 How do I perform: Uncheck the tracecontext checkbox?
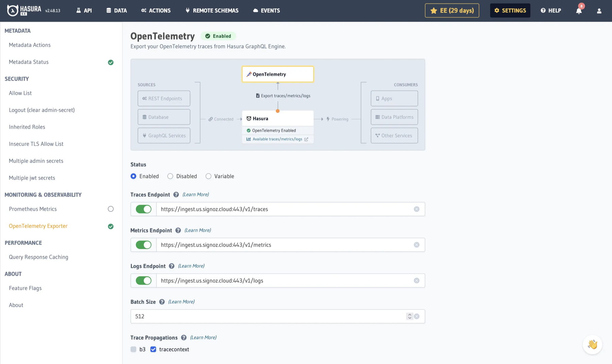(x=153, y=349)
